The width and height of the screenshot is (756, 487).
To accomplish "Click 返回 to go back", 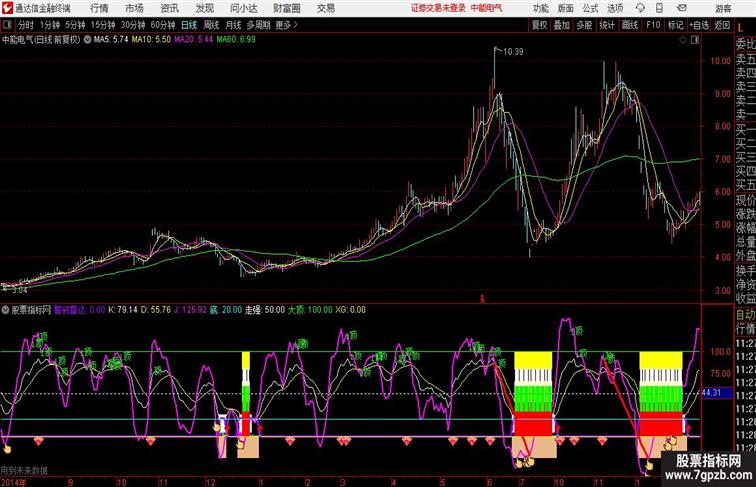I will coord(722,25).
